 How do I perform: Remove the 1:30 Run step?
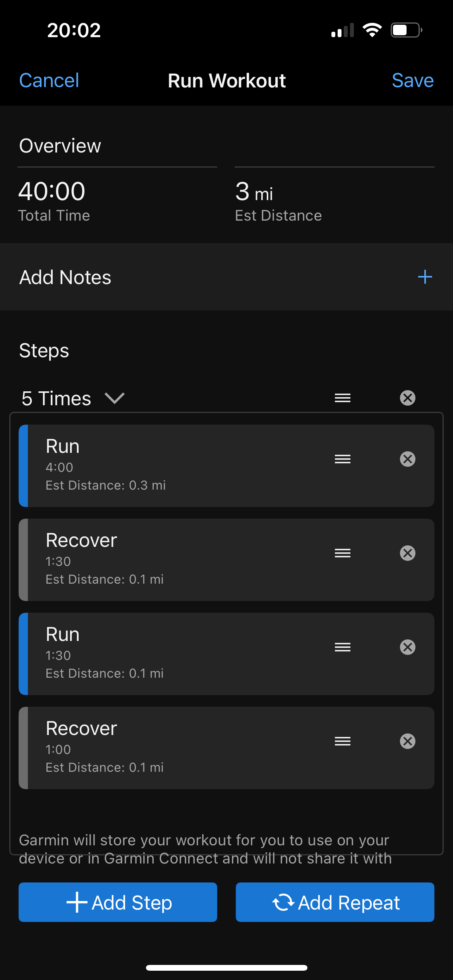(407, 647)
